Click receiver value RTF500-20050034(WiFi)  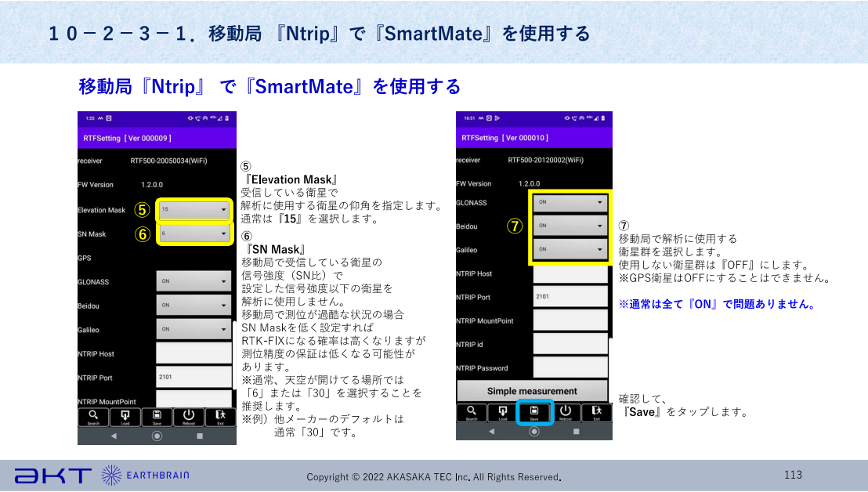pos(169,161)
